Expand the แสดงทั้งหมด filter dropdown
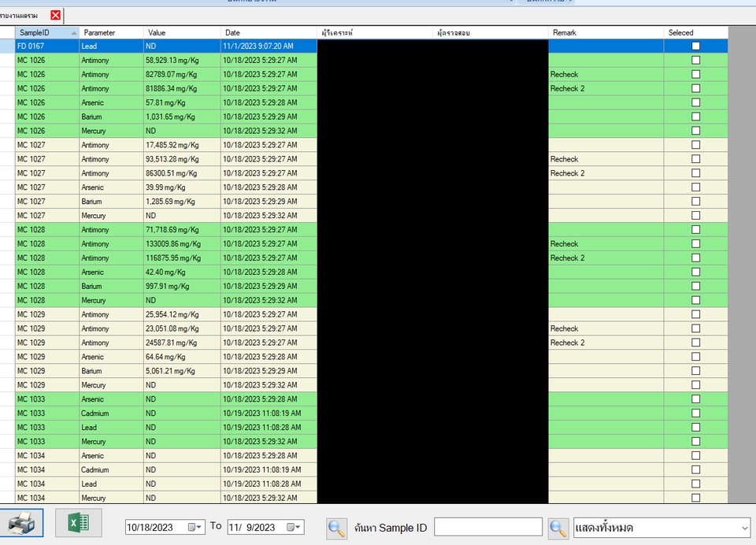This screenshot has height=545, width=756. point(744,528)
